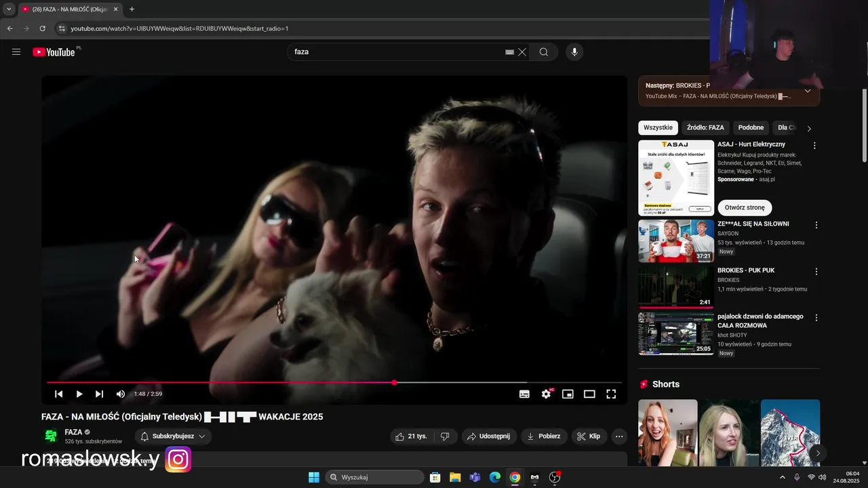Open more actions three-dot menu under video
This screenshot has height=488, width=868.
(x=619, y=436)
